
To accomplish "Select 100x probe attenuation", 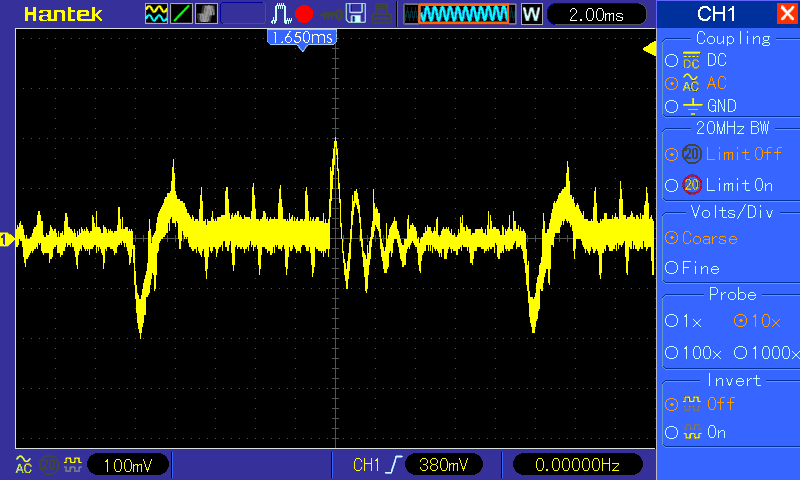I will point(693,352).
